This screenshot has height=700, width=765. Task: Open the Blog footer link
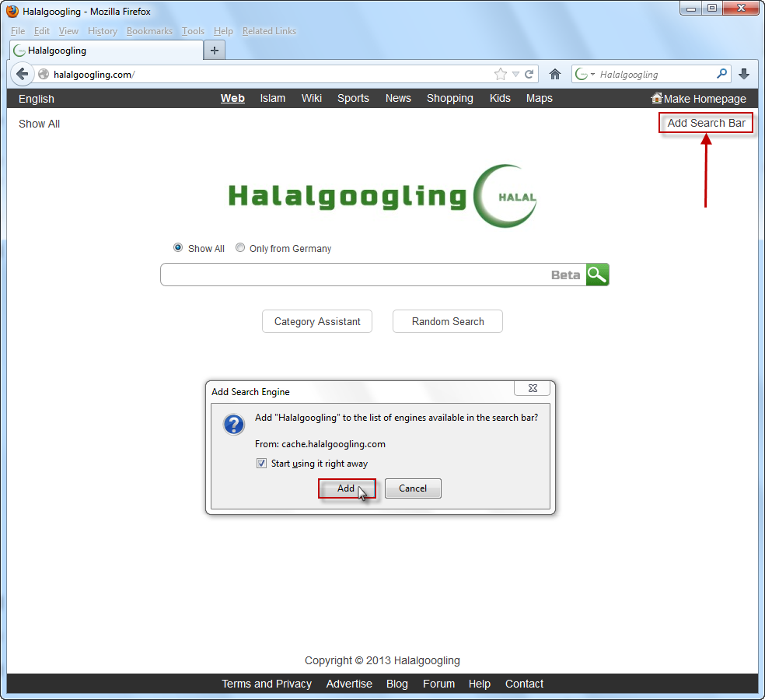tap(397, 684)
